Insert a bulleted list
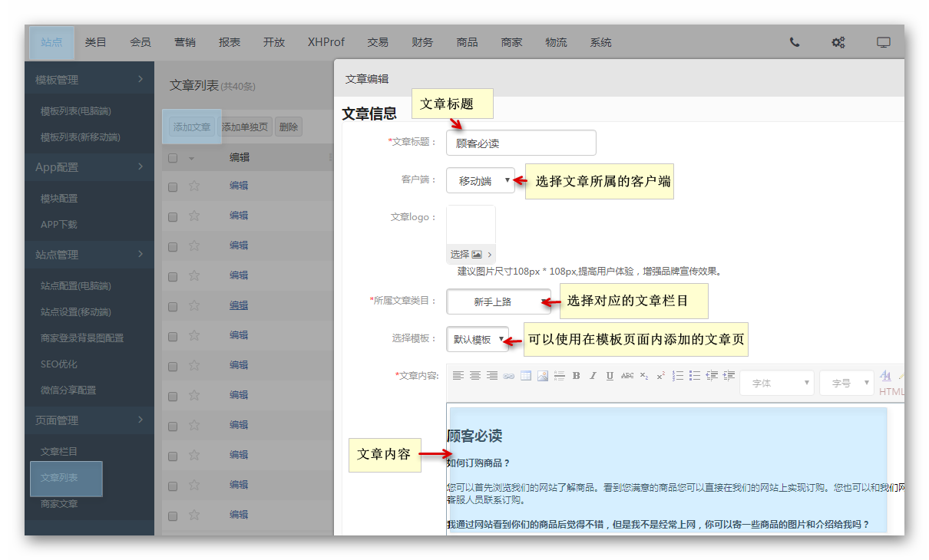The image size is (929, 560). tap(695, 376)
